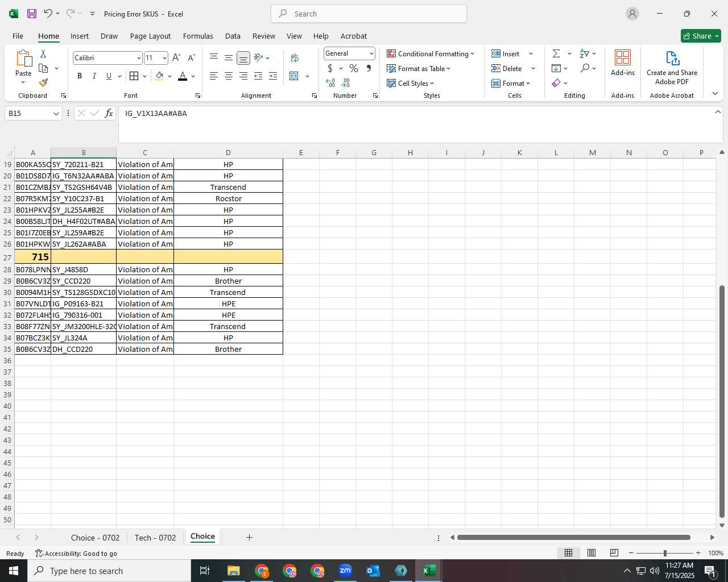Viewport: 728px width, 582px height.
Task: Expand the Conditional Formatting menu
Action: [431, 53]
